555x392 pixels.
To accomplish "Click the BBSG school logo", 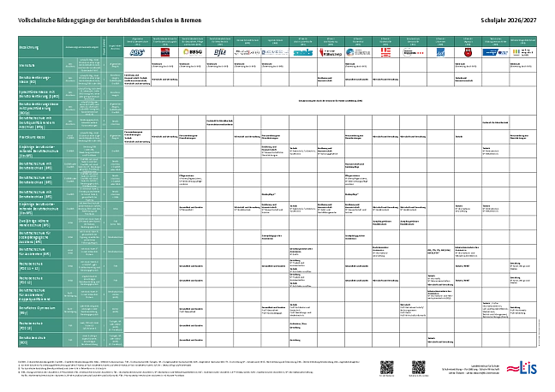I will tap(192, 52).
